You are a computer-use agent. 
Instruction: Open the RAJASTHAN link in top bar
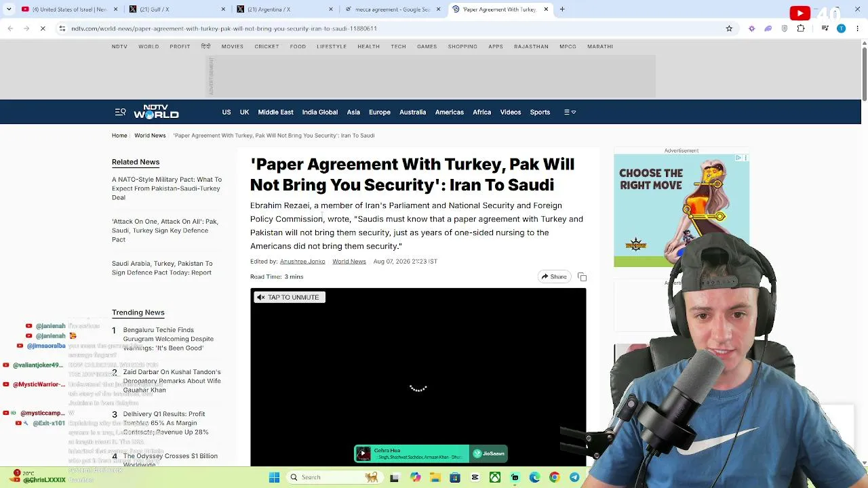click(x=531, y=47)
